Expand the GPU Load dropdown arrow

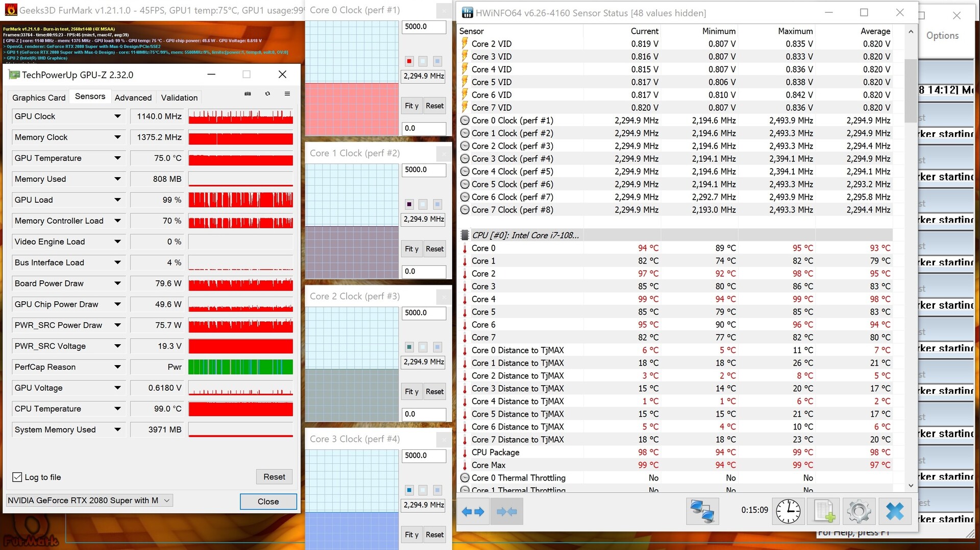click(x=117, y=200)
